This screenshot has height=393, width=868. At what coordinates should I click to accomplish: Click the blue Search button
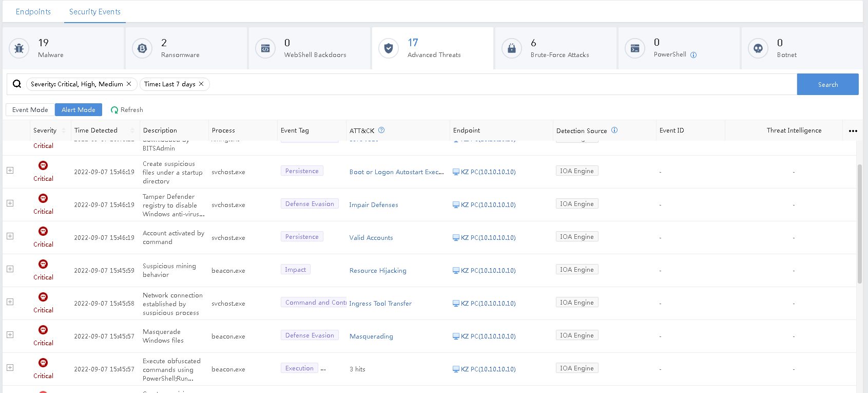pyautogui.click(x=827, y=84)
